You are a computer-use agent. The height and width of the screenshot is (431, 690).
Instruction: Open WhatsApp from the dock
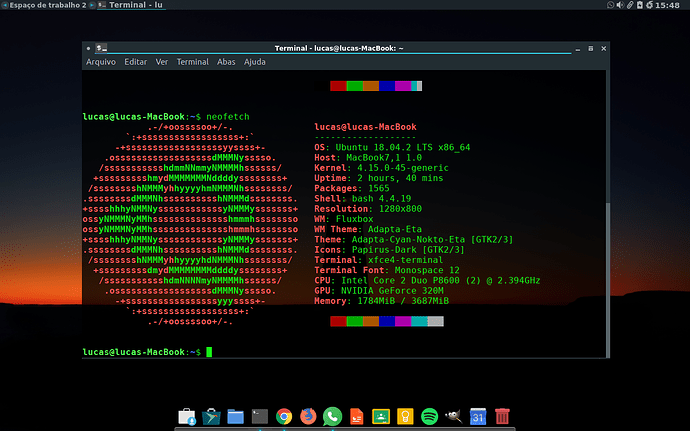click(332, 416)
